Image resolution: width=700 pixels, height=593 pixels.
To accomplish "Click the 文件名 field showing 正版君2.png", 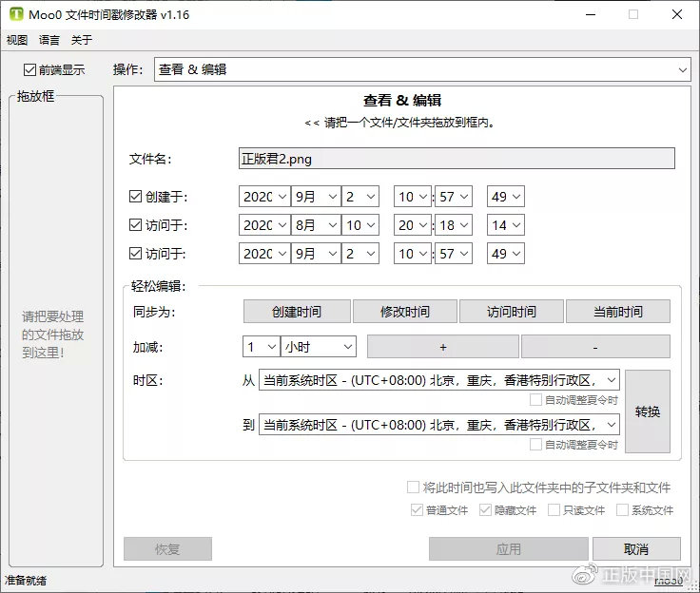I will pyautogui.click(x=457, y=159).
